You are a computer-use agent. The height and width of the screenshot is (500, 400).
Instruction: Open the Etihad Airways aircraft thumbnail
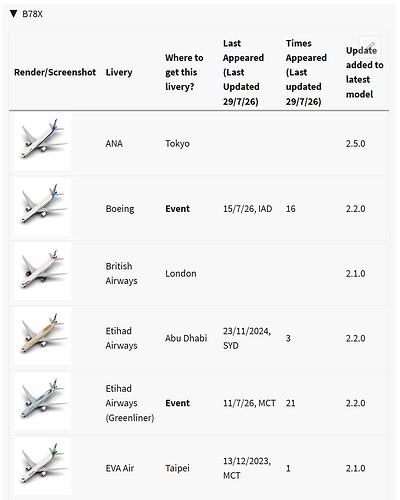(43, 336)
